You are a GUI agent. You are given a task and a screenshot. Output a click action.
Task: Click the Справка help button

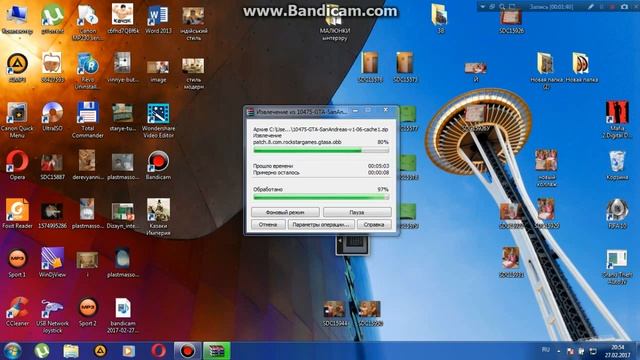point(374,224)
